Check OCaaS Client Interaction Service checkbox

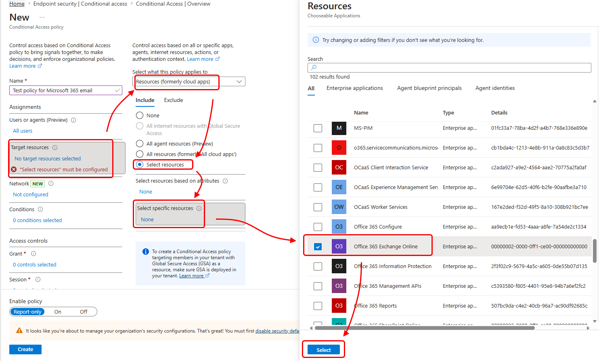[318, 167]
